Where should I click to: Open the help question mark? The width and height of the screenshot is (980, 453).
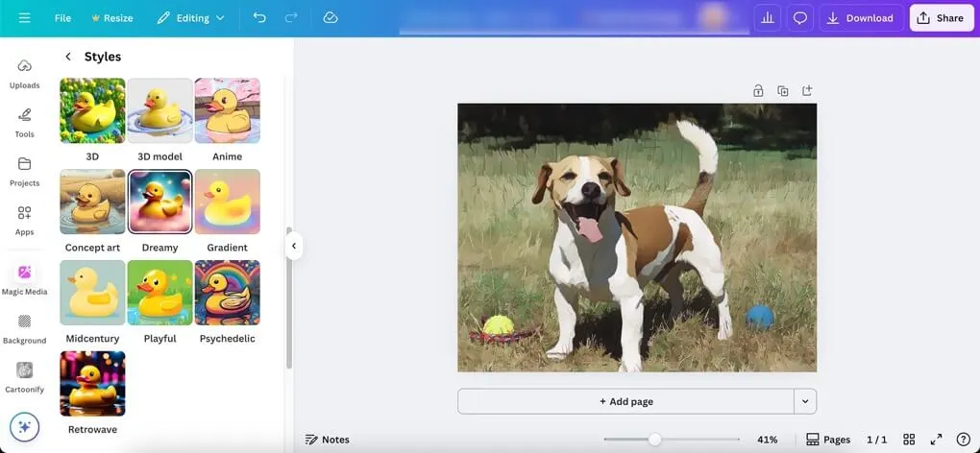pyautogui.click(x=963, y=440)
